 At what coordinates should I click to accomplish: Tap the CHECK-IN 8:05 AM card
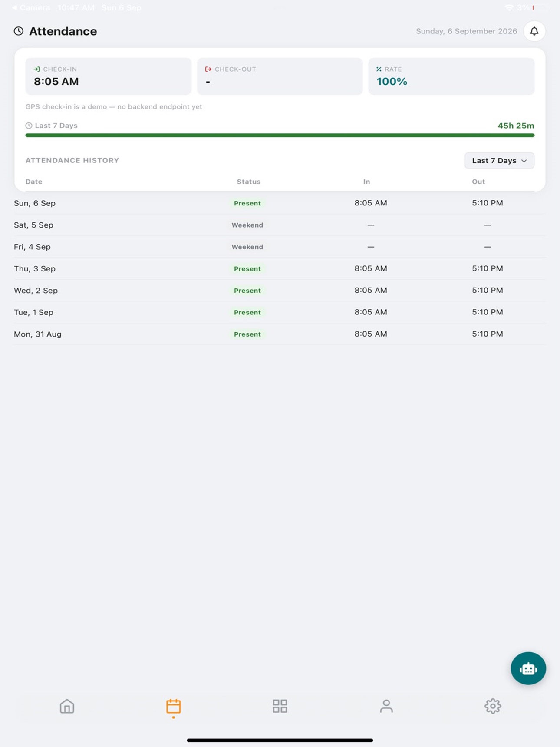(x=108, y=76)
